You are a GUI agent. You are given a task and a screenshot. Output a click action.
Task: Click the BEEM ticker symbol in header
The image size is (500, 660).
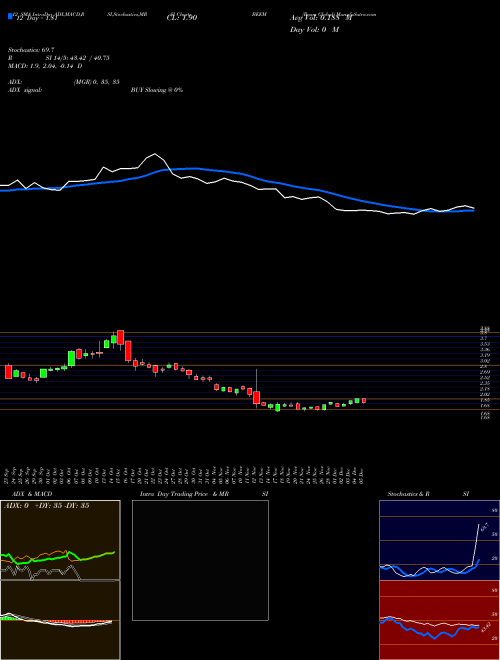tap(259, 14)
